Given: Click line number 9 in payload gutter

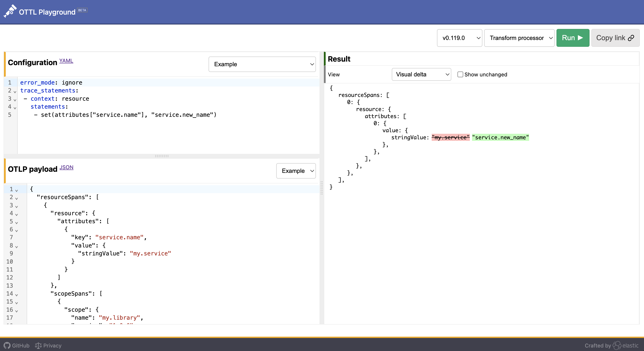Looking at the screenshot, I should tap(11, 253).
